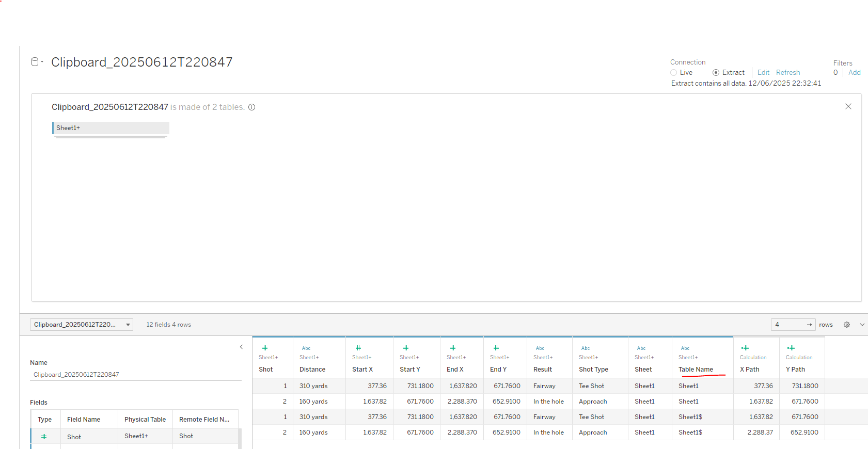Click the number type icon in Fields list
This screenshot has width=868, height=449.
point(44,437)
